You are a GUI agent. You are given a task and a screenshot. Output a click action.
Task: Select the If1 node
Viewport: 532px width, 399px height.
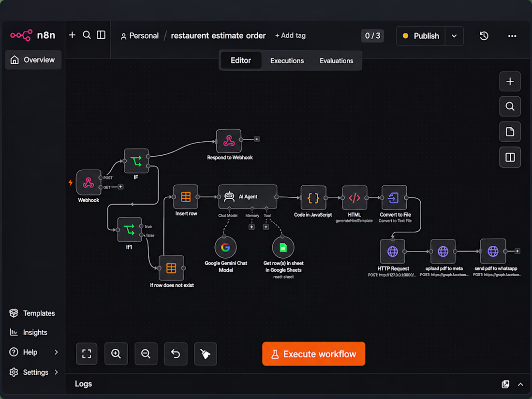(x=129, y=230)
